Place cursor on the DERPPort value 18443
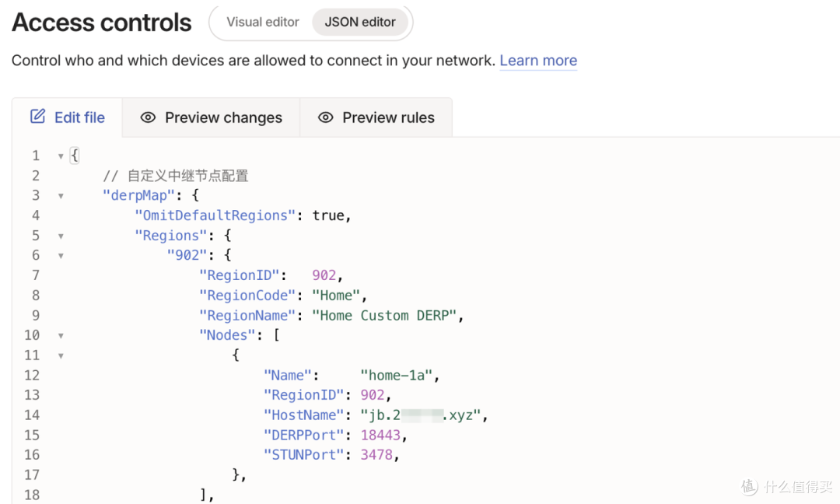The height and width of the screenshot is (504, 840). [380, 435]
